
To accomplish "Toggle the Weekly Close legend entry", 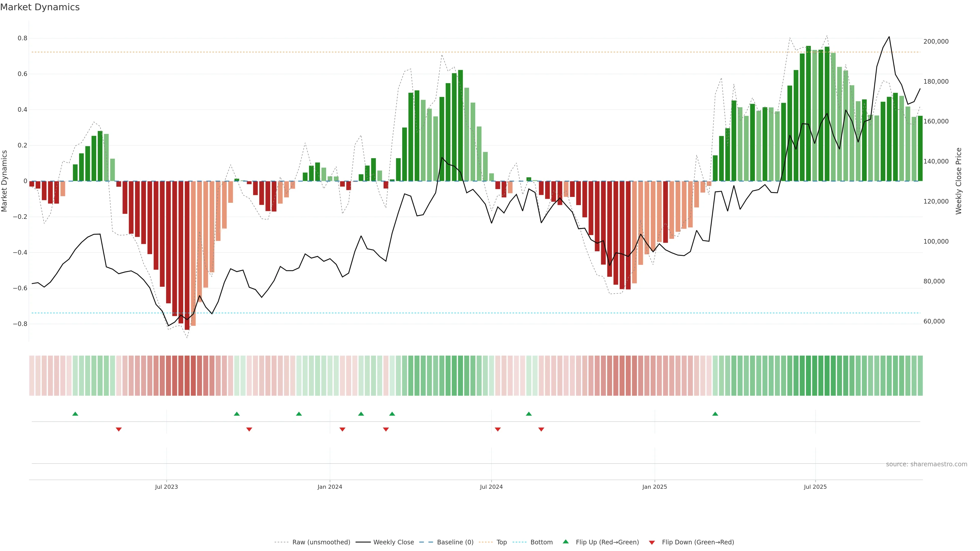I will click(x=393, y=542).
